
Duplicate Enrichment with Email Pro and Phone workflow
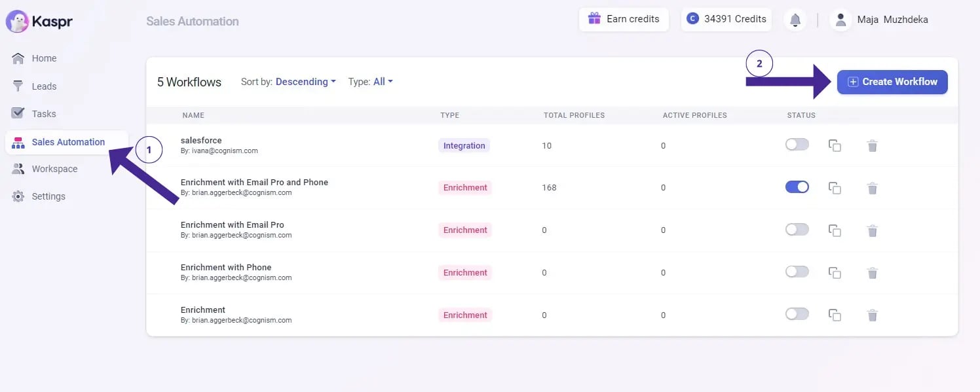pos(835,188)
